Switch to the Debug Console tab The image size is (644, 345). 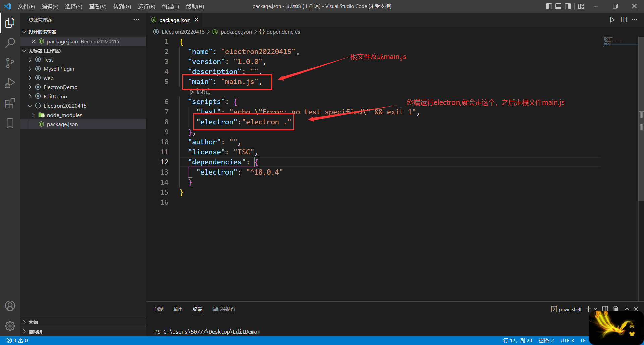click(x=224, y=309)
